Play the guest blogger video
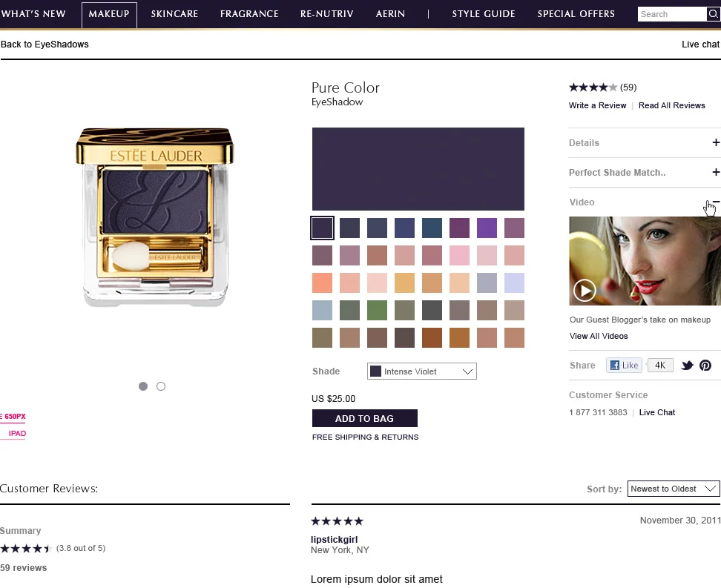Viewport: 721px width, 588px height. 585,291
